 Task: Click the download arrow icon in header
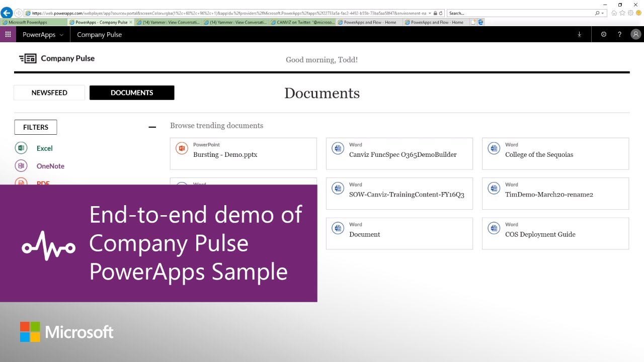(x=579, y=34)
